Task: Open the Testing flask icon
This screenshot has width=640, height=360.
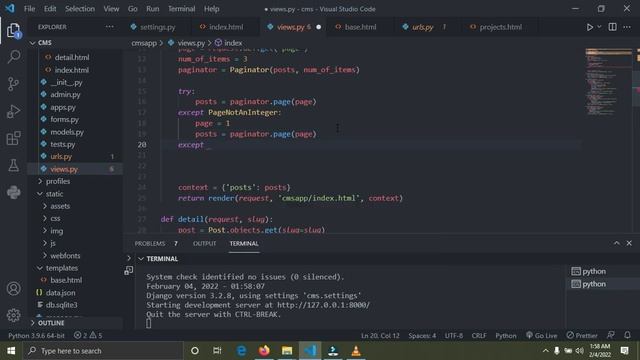Action: click(13, 165)
